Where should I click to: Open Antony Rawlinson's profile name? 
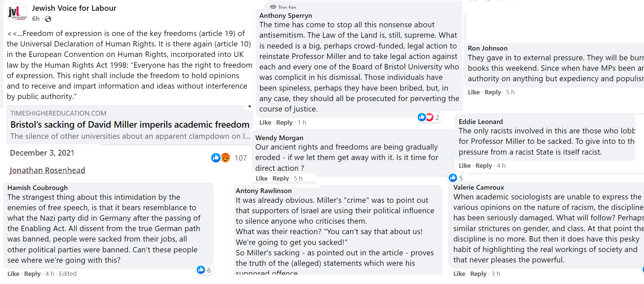click(x=263, y=191)
